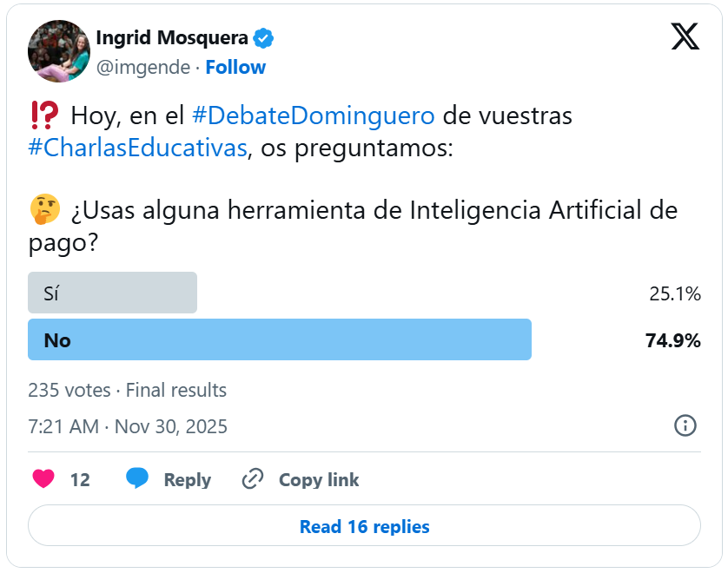Click the X logo icon
The image size is (728, 573).
tap(685, 36)
